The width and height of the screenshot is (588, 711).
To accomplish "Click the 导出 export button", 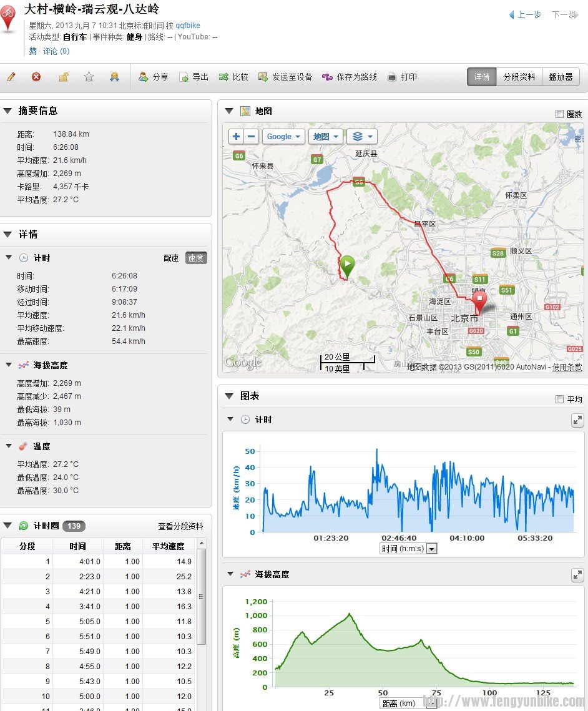I will click(194, 77).
